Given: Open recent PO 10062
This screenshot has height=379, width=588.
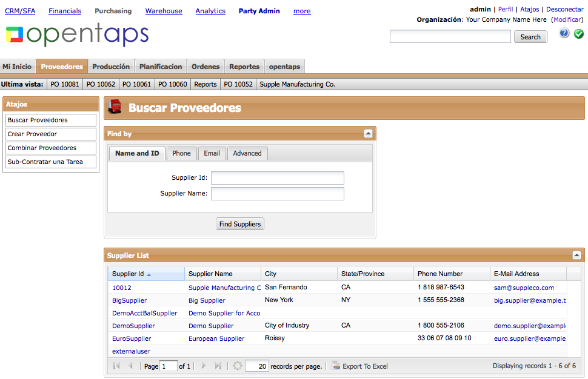Looking at the screenshot, I should coord(101,84).
